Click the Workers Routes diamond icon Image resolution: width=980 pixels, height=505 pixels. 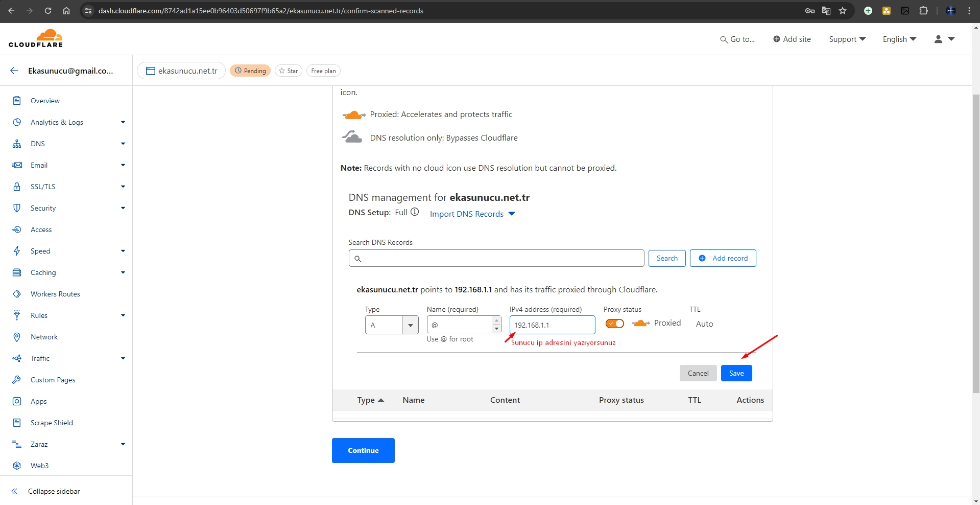tap(17, 294)
